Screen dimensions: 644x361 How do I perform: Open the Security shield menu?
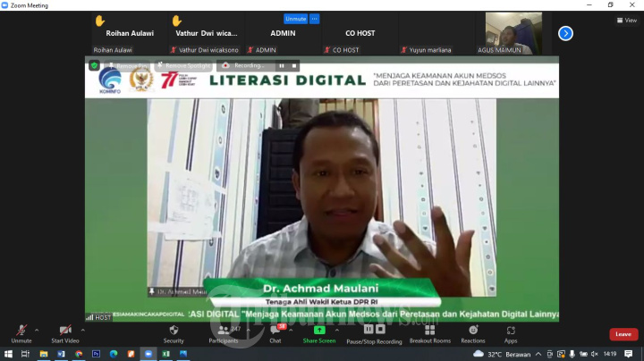174,334
